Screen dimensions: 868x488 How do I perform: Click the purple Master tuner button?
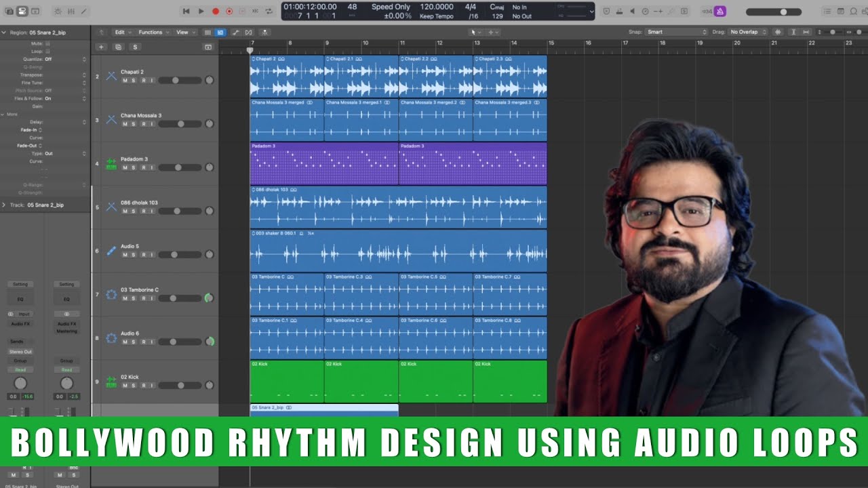click(x=719, y=12)
